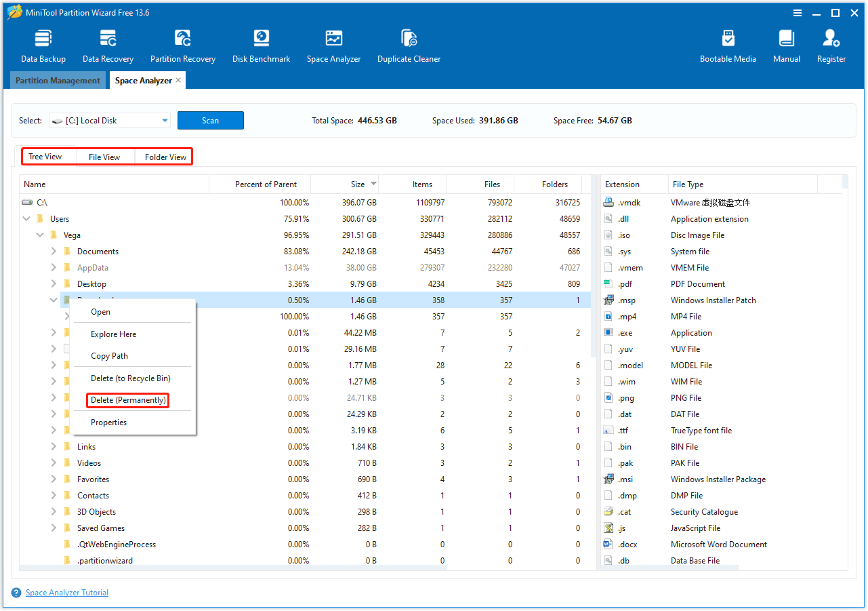Select the Partition Recovery tool
Image resolution: width=868 pixels, height=611 pixels.
tap(183, 44)
